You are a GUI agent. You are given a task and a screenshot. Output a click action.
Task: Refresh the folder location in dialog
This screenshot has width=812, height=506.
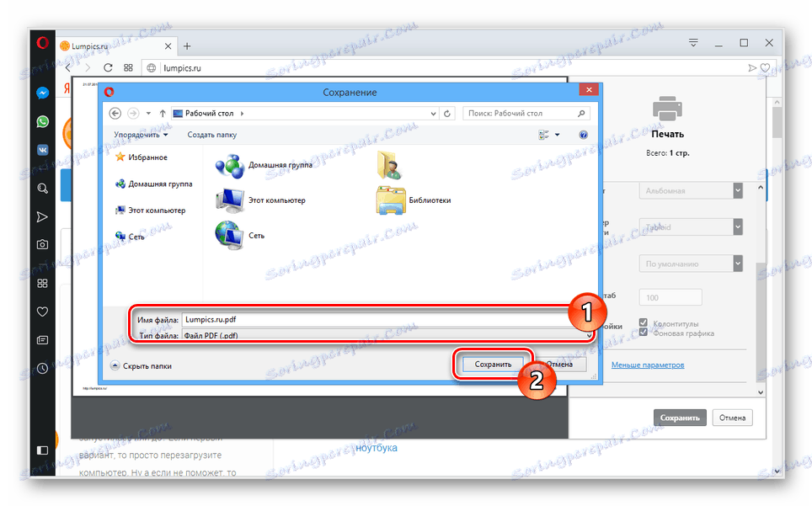pyautogui.click(x=447, y=114)
